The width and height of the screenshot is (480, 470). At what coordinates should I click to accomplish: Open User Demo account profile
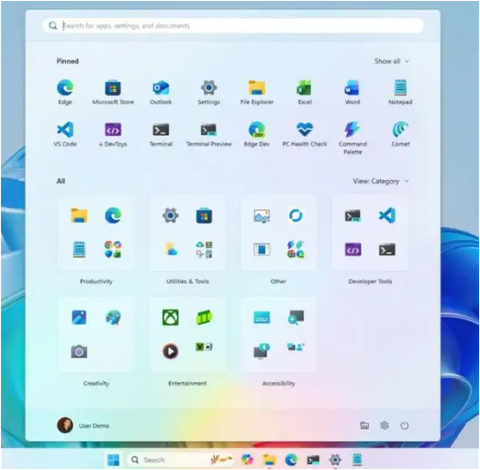[x=83, y=425]
